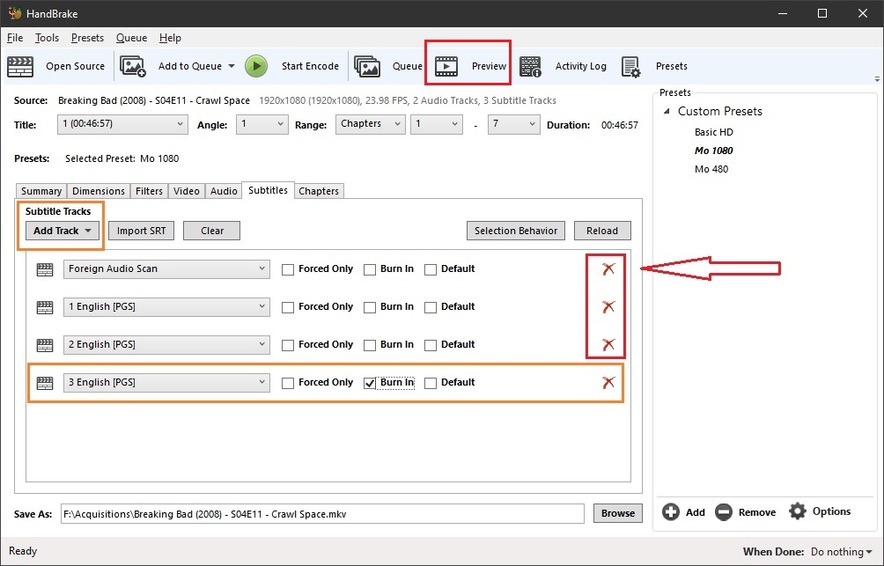The height and width of the screenshot is (566, 884).
Task: Select the Basic HD preset
Action: click(x=714, y=132)
